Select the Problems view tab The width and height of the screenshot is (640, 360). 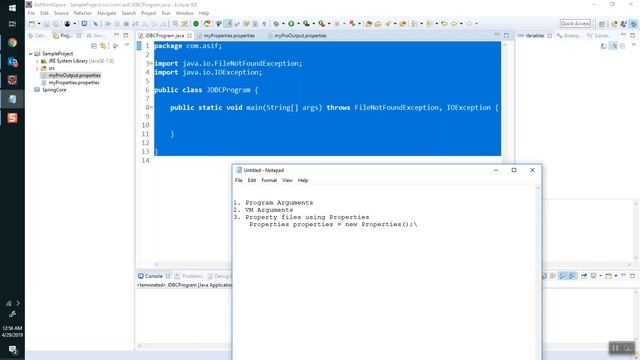[189, 276]
